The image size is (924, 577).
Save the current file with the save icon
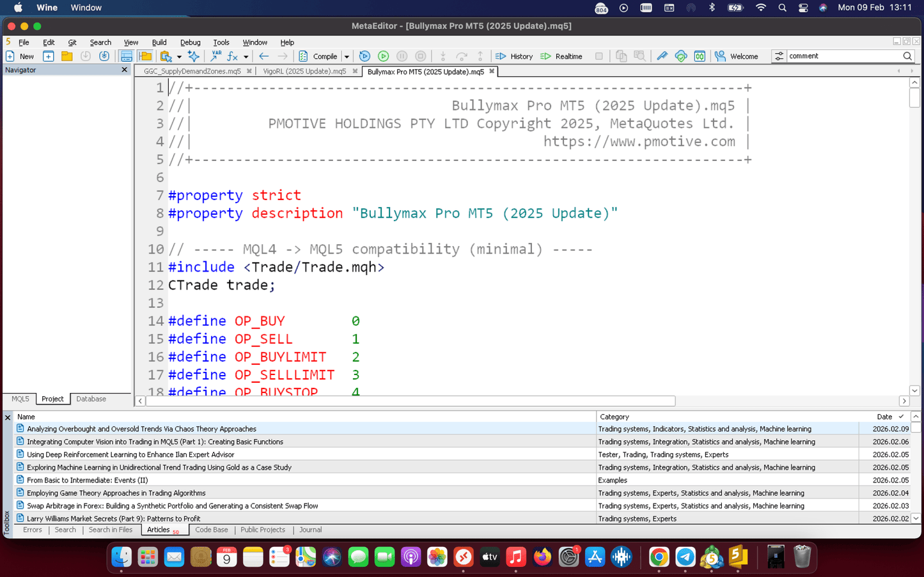coord(86,56)
